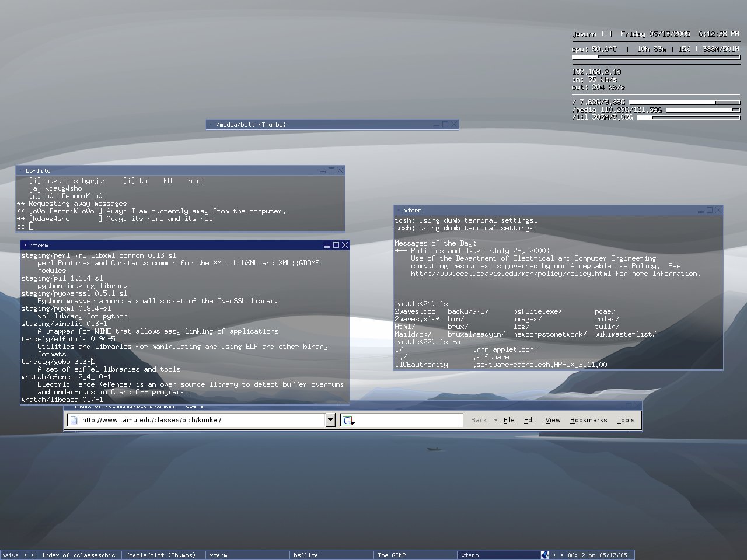The height and width of the screenshot is (560, 747).
Task: Close the /media/bitt (Thumbs) window
Action: click(454, 124)
